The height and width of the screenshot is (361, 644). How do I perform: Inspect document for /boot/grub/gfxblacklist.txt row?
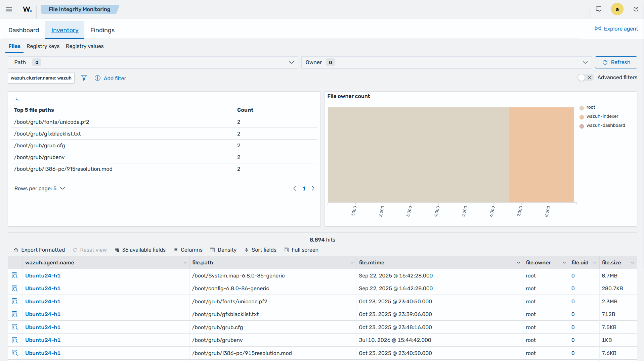tap(15, 314)
